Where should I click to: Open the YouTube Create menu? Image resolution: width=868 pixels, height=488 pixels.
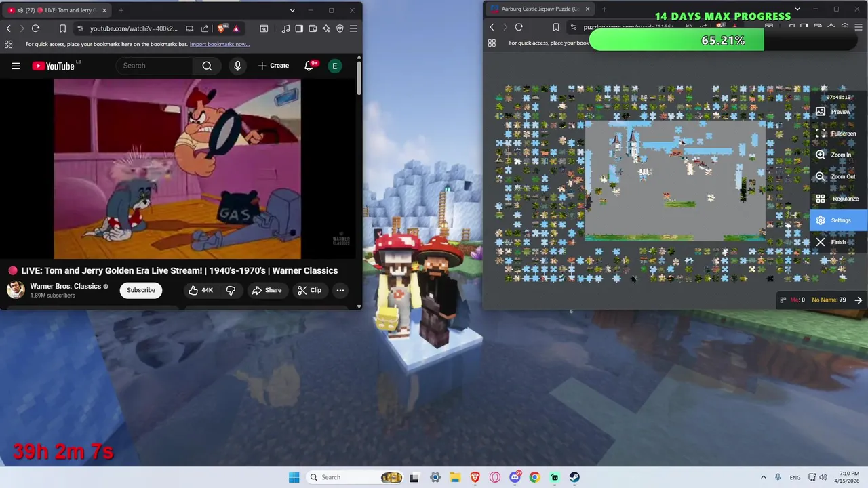pos(273,66)
